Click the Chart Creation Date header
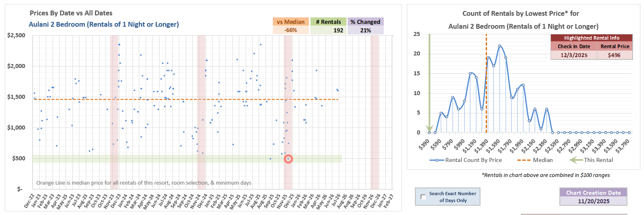This screenshot has height=215, width=644. click(x=593, y=193)
